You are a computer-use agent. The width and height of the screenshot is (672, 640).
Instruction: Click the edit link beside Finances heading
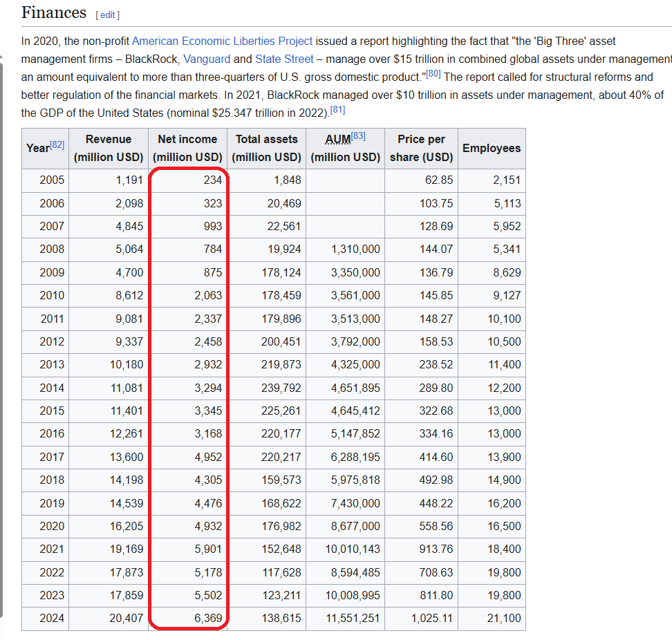coord(108,15)
